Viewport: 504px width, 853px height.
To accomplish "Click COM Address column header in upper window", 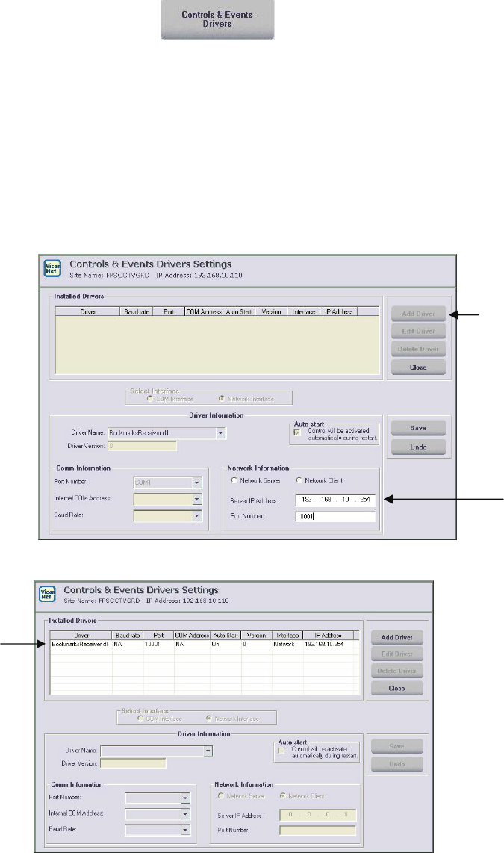I will tap(204, 311).
